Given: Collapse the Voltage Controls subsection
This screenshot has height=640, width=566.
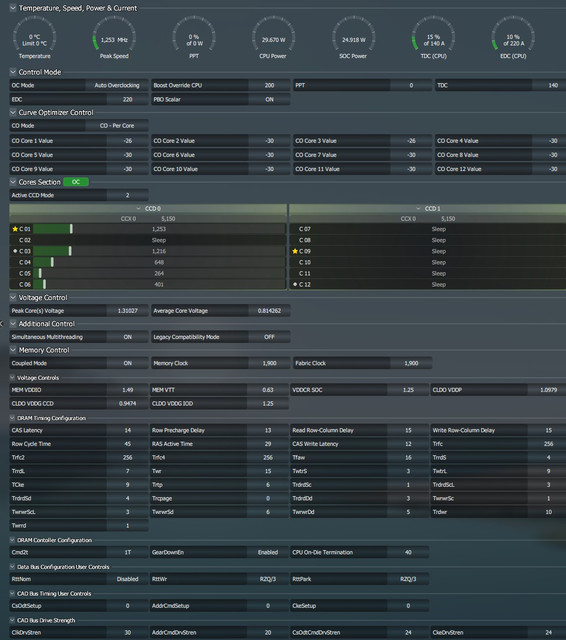Looking at the screenshot, I should click(x=12, y=378).
